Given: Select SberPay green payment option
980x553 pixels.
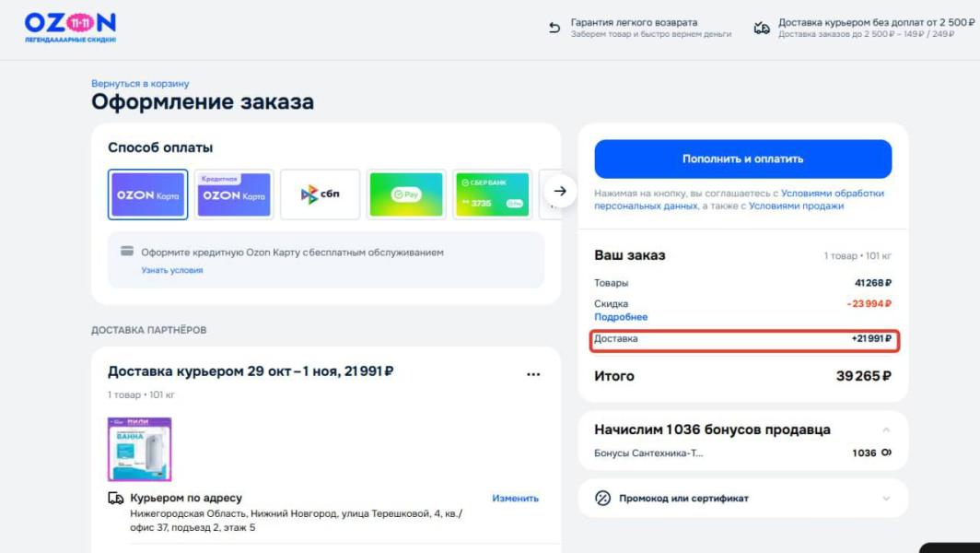Looking at the screenshot, I should tap(406, 194).
